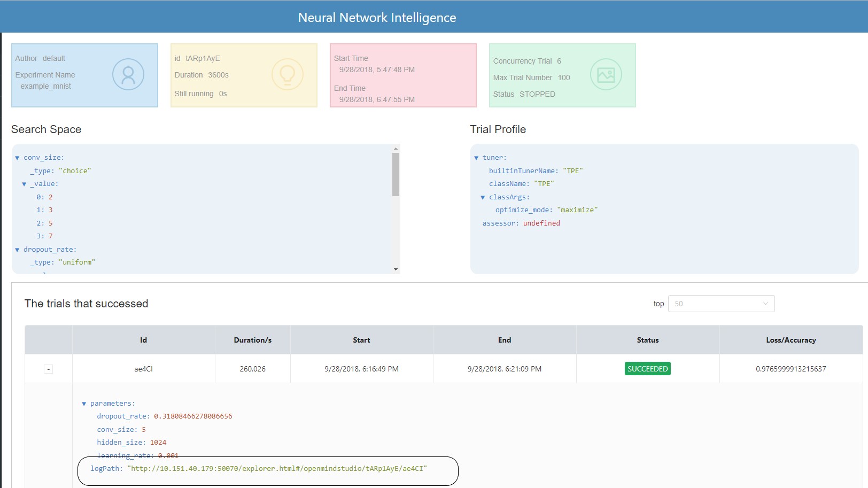This screenshot has width=868, height=488.
Task: Click the lightbulb icon in the id card
Action: [x=287, y=74]
